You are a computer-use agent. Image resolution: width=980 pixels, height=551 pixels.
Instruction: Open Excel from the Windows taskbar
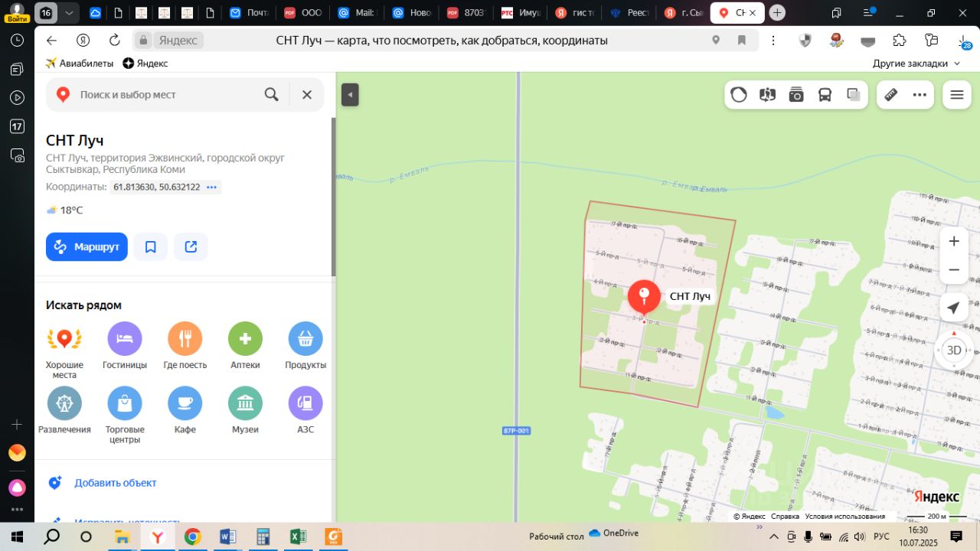point(298,536)
